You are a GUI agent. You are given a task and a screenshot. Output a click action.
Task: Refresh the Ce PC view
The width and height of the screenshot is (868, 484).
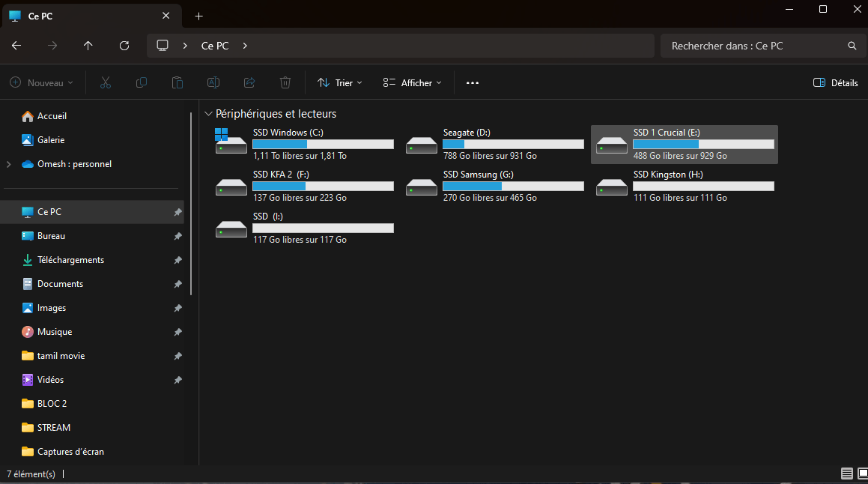click(x=124, y=46)
